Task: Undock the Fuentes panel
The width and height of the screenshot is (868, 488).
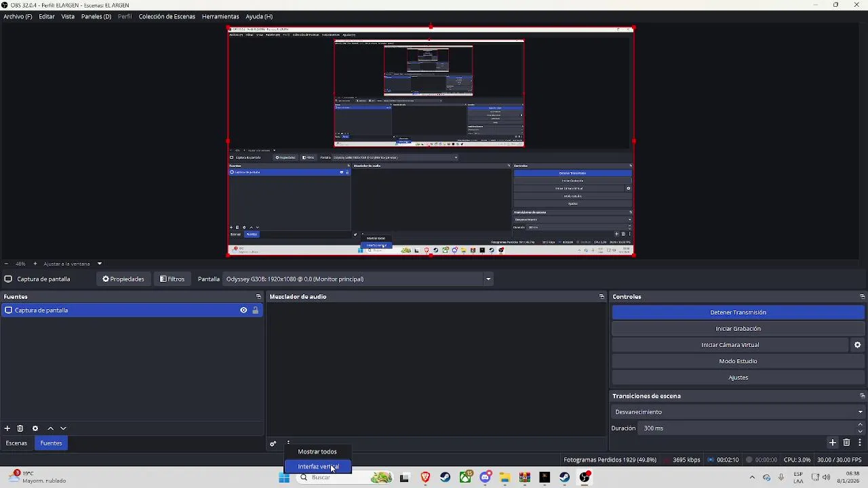Action: click(258, 296)
